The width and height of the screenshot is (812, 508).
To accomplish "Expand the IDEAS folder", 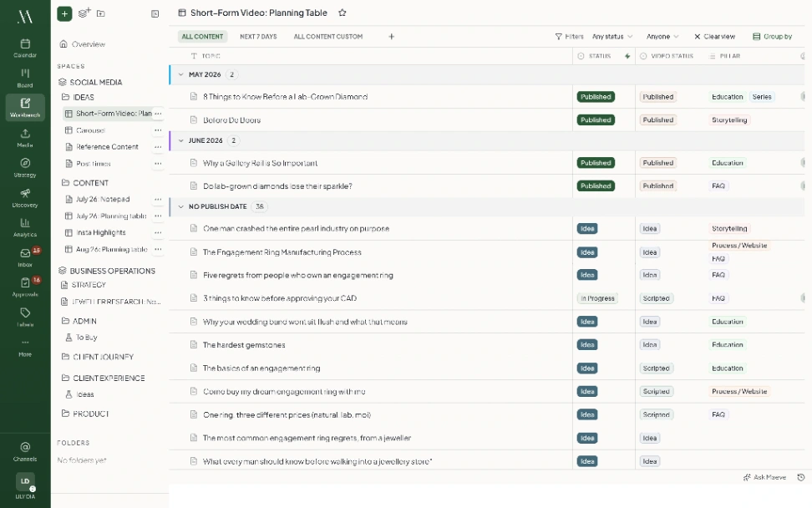I will click(78, 98).
